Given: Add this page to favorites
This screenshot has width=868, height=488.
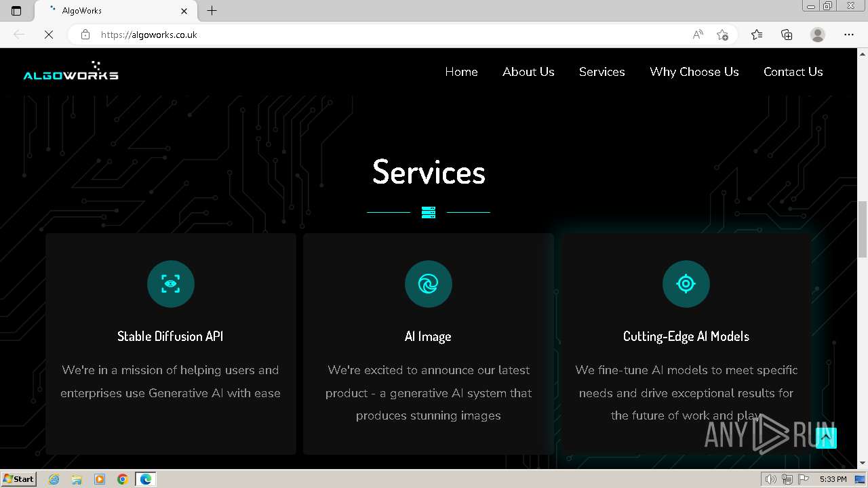Looking at the screenshot, I should click(723, 35).
